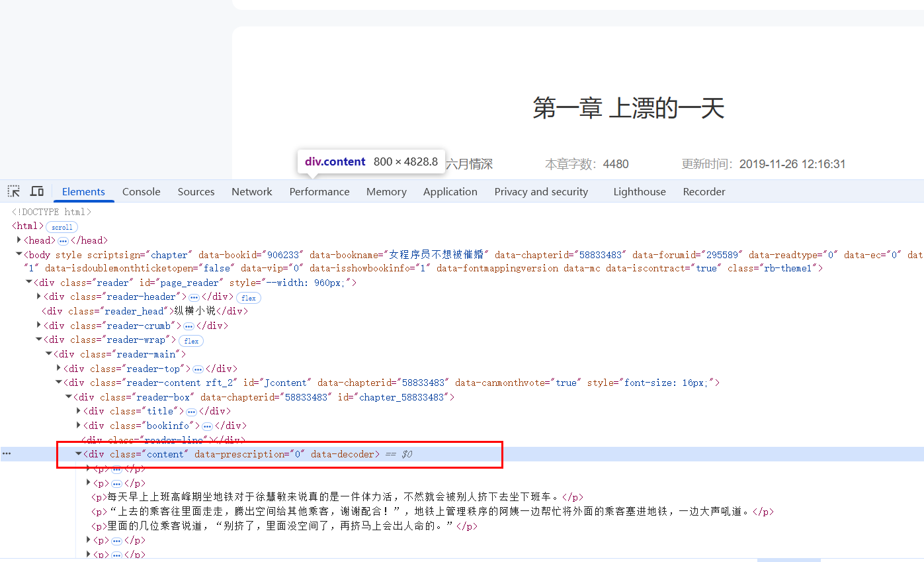Viewport: 924px width, 562px height.
Task: Collapse the body element triangle
Action: 19,254
